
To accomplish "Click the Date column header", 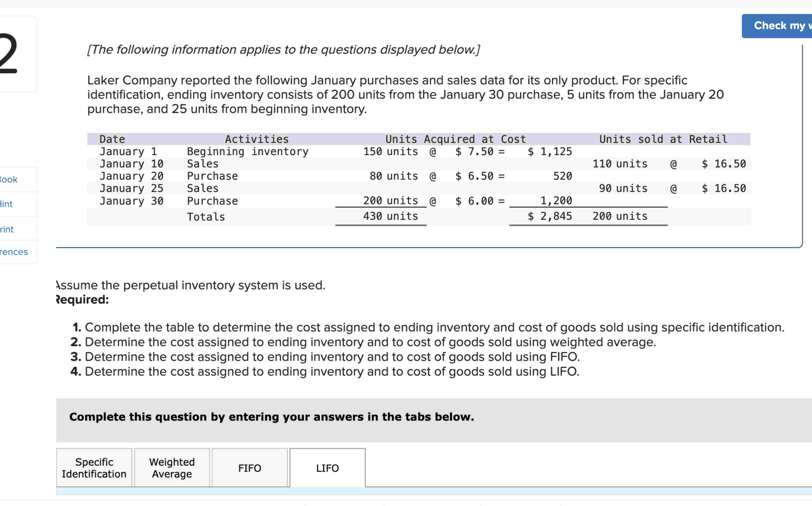I will click(x=112, y=139).
